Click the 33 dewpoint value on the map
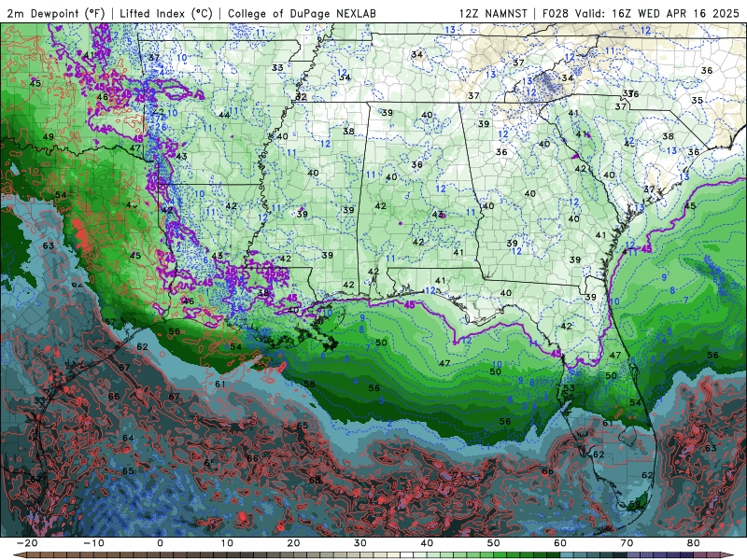 click(x=277, y=67)
